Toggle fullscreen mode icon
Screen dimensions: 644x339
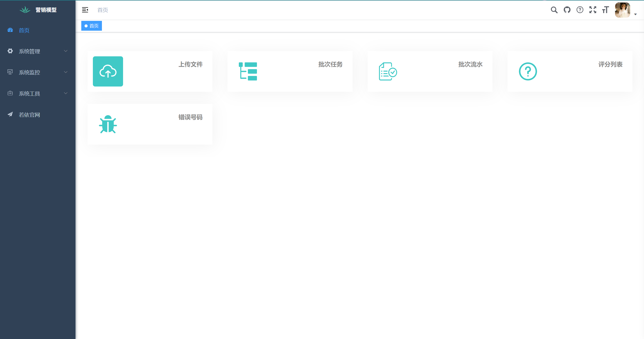(593, 10)
